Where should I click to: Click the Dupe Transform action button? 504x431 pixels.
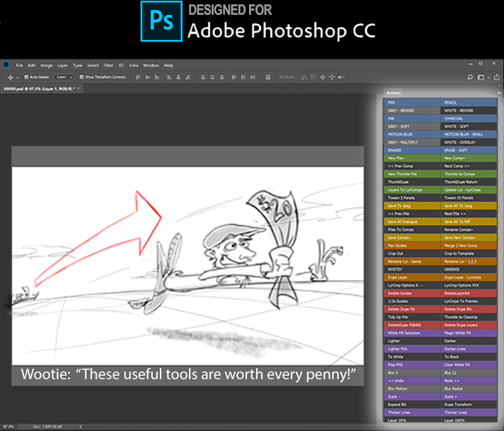click(x=469, y=405)
